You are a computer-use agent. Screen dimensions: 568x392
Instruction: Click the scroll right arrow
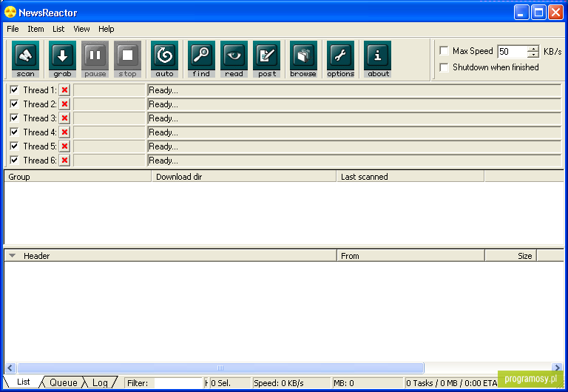(x=558, y=368)
